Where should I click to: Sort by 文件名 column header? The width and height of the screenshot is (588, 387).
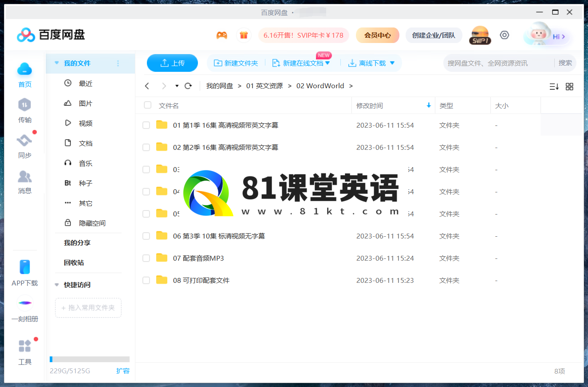tap(169, 106)
